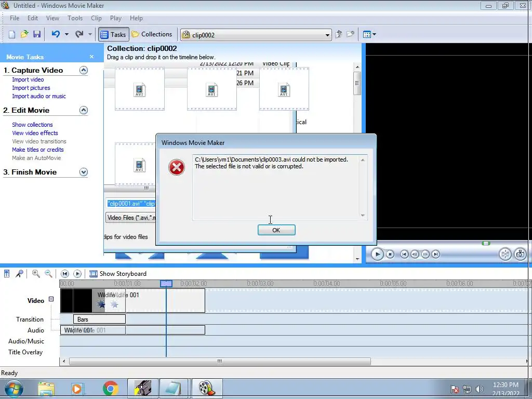Click the Rewind Timeline icon
This screenshot has width=532, height=399.
[65, 273]
